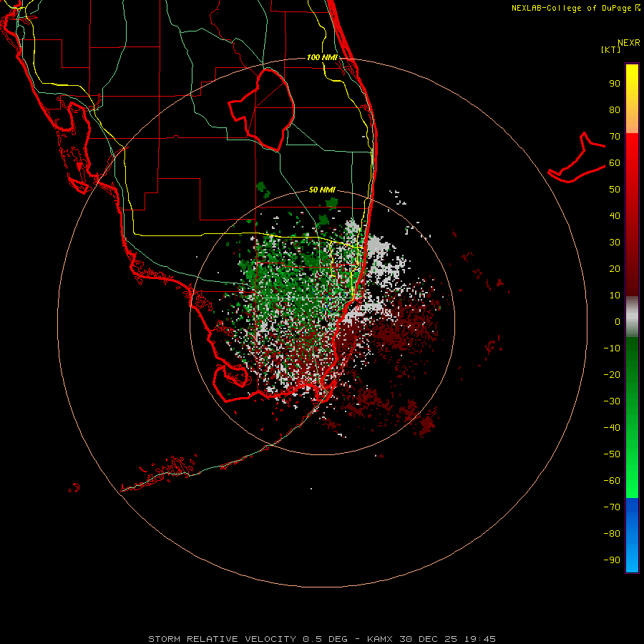Click the 10 value on the velocity scale
The image size is (644, 644).
(615, 296)
